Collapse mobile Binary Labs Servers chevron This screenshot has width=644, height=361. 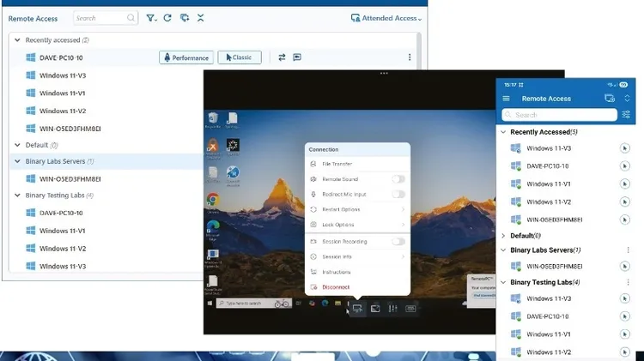pos(503,250)
